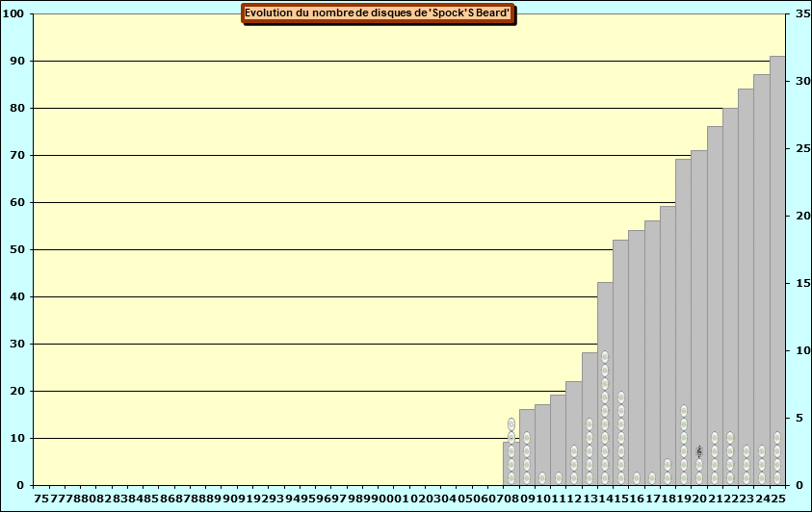The width and height of the screenshot is (812, 512).
Task: Click the axis value '90'
Action: click(17, 61)
